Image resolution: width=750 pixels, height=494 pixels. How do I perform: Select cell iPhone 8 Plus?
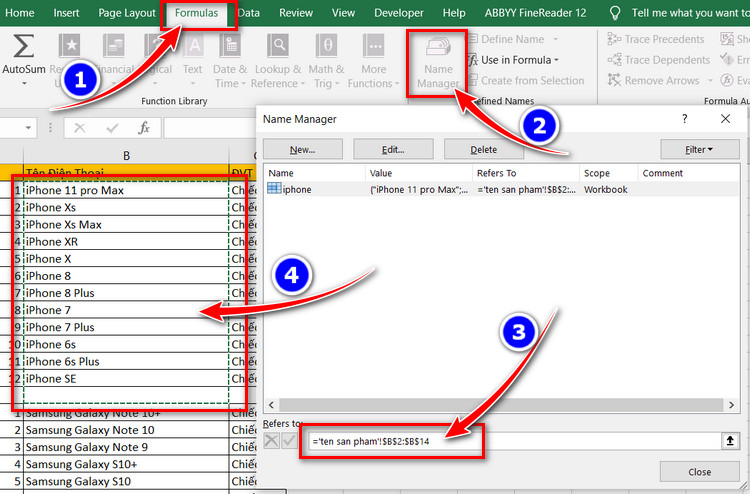pos(126,293)
